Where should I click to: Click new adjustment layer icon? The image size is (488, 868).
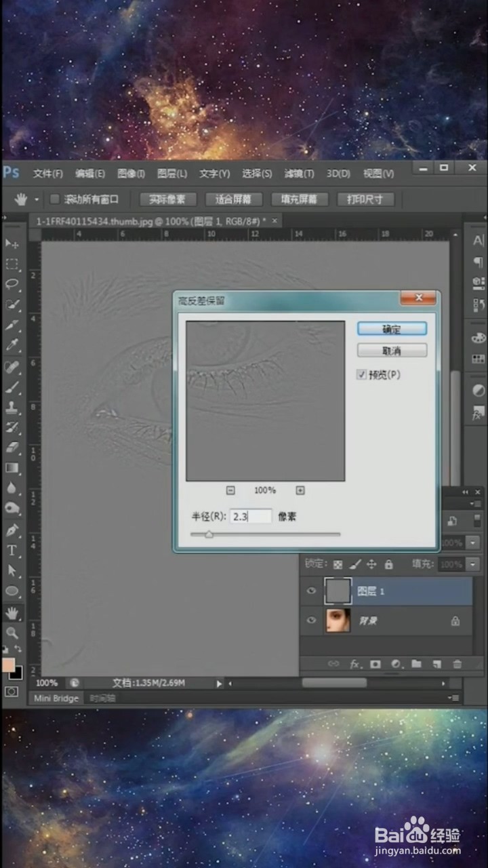396,665
